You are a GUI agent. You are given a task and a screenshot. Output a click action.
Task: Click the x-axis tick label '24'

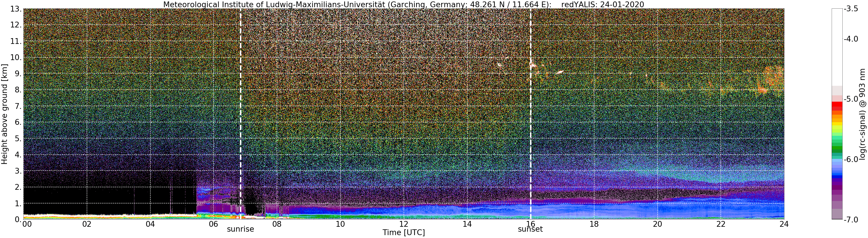pos(784,224)
